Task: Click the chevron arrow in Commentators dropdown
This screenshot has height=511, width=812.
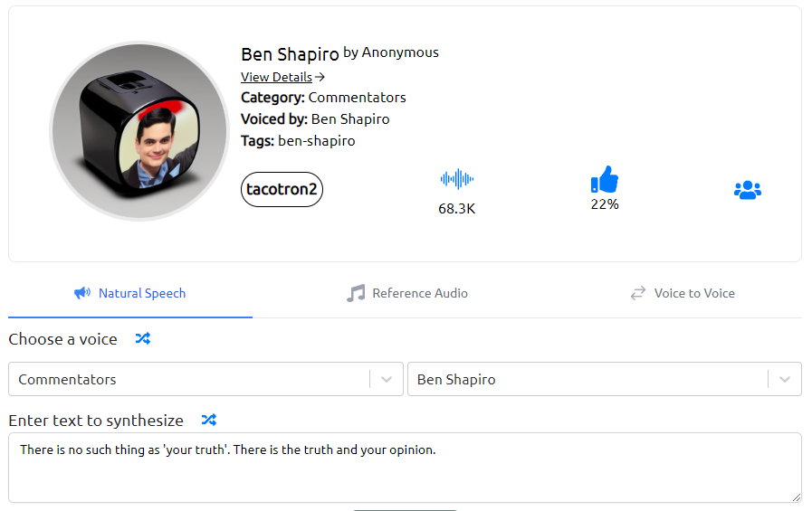Action: click(387, 379)
